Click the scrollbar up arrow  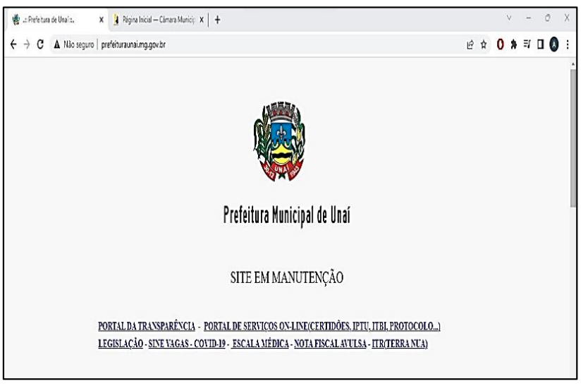point(573,65)
